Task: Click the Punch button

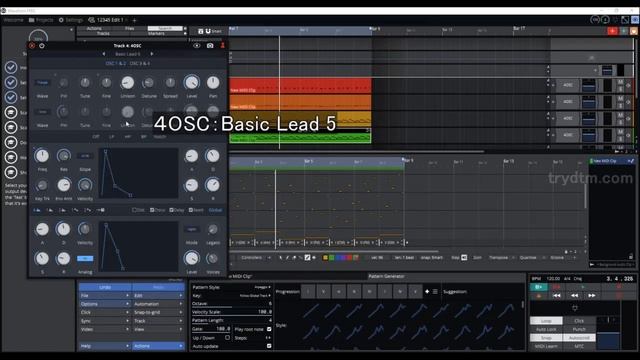Action: click(579, 329)
